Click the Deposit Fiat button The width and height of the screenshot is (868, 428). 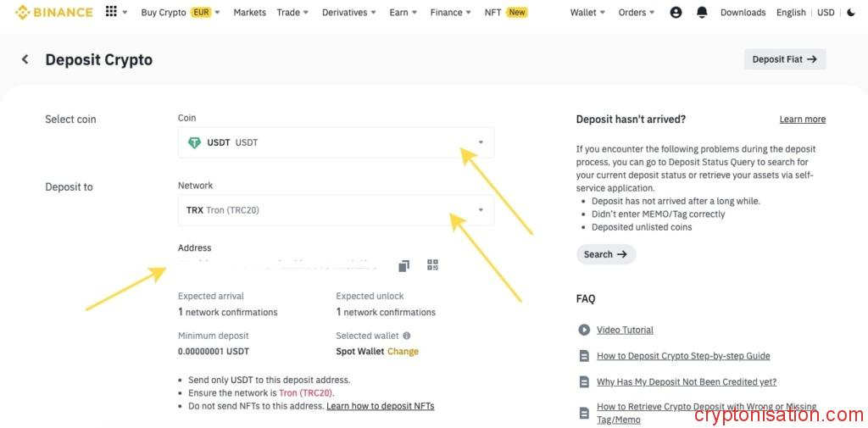pyautogui.click(x=784, y=59)
